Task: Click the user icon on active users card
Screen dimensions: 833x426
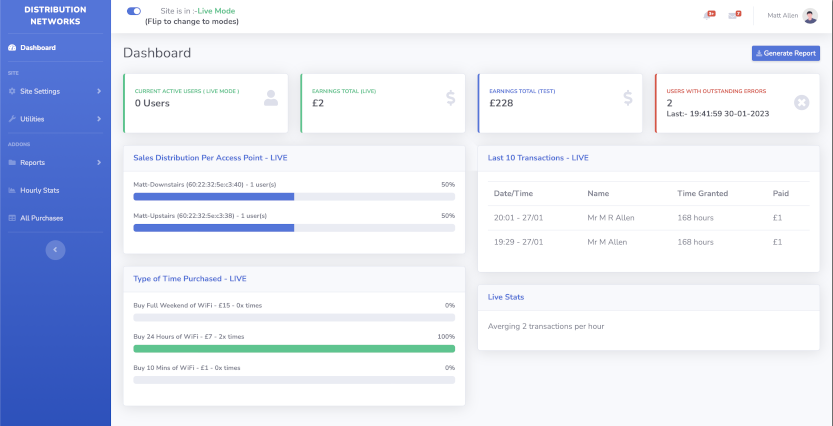Action: click(271, 98)
